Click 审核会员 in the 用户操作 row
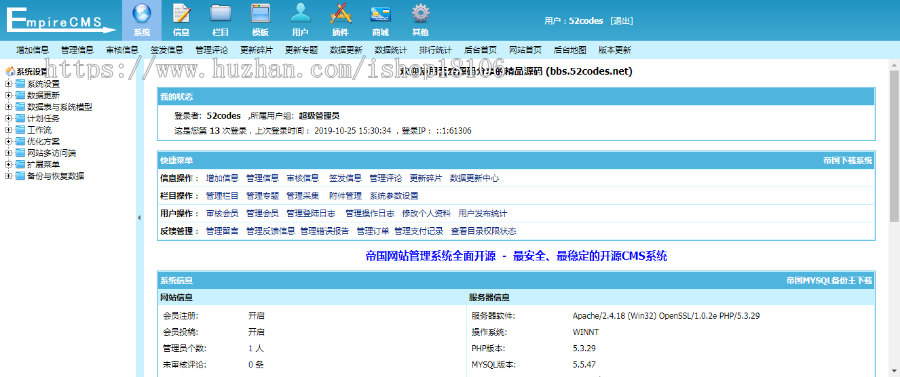This screenshot has width=900, height=377. point(222,213)
